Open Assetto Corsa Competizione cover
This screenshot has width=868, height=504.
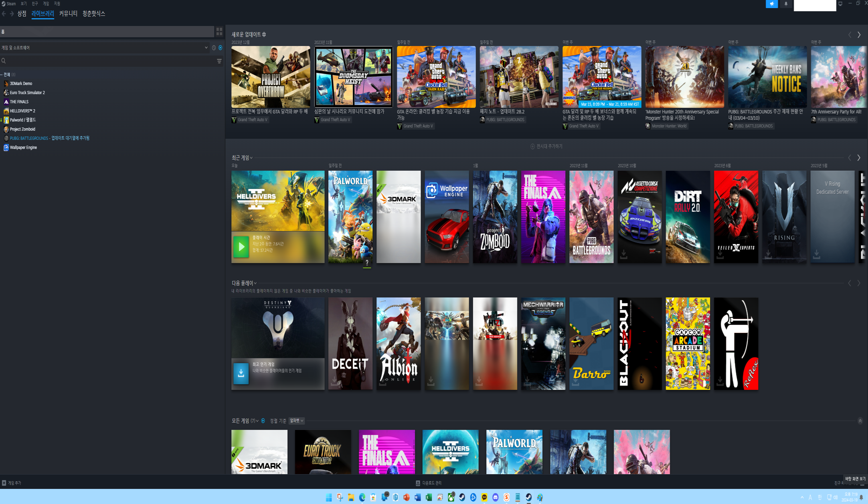click(640, 217)
